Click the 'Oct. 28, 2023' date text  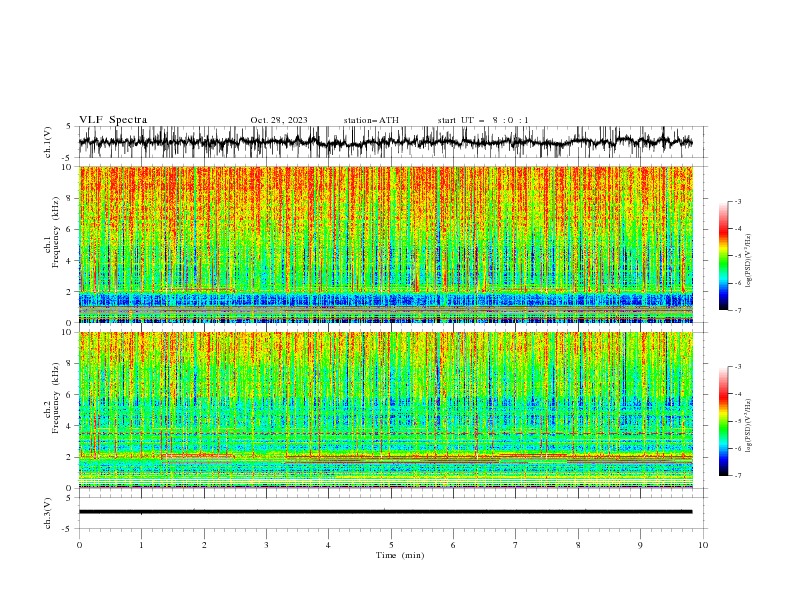(x=279, y=120)
